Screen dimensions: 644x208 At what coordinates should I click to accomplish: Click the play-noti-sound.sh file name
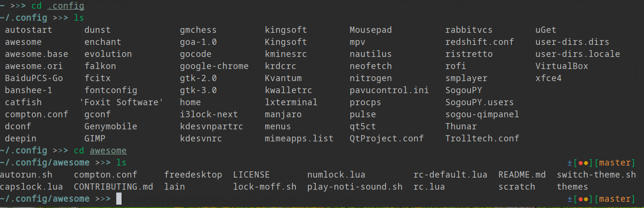(x=355, y=187)
